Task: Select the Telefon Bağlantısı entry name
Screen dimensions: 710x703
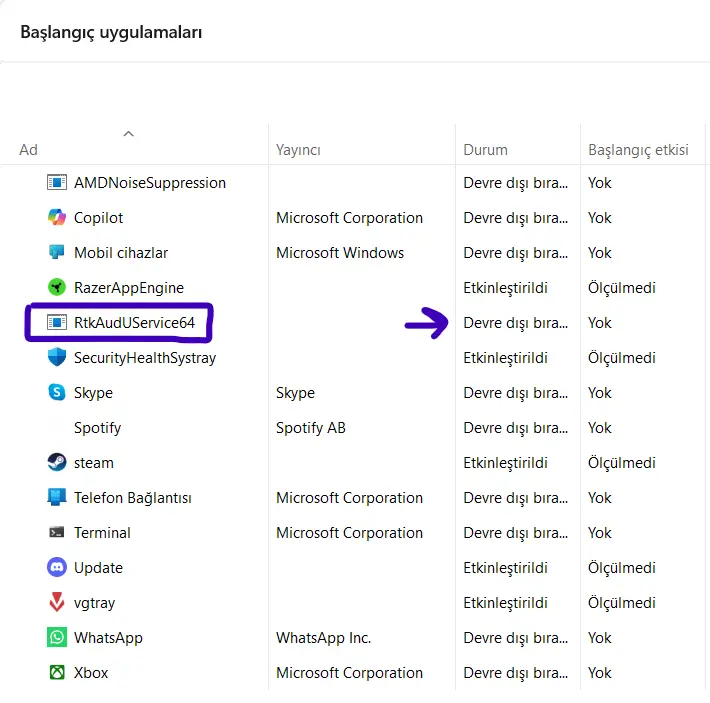Action: click(x=133, y=498)
